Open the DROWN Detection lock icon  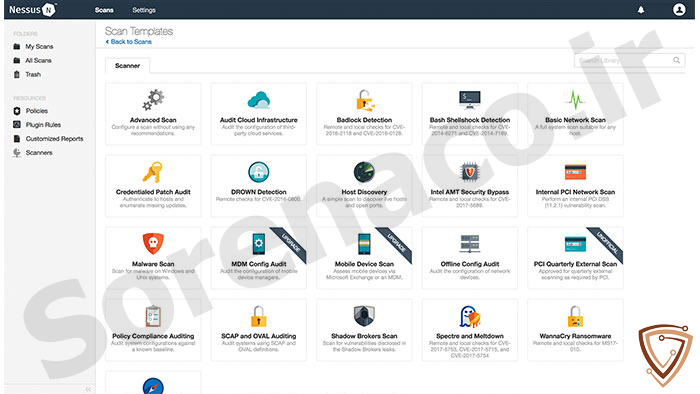click(258, 172)
